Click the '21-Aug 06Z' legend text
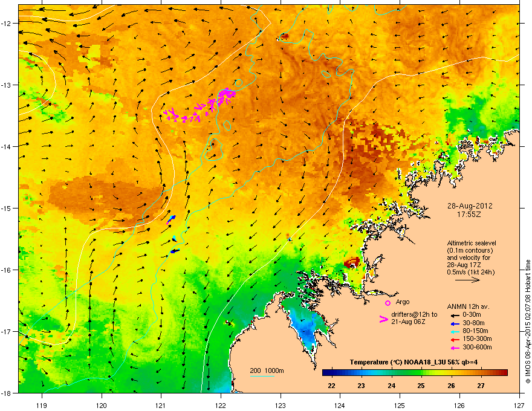The image size is (532, 411). 408,322
